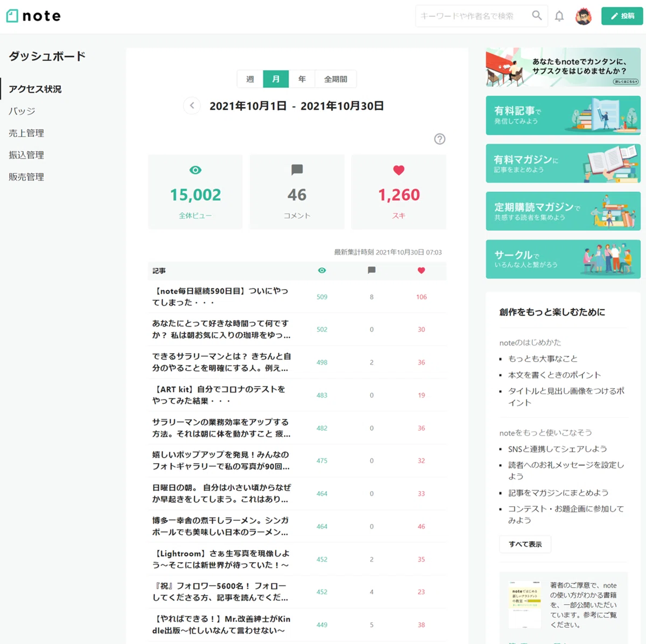The image size is (646, 644).
Task: Click the eye icon in 全体ビュー card
Action: click(x=195, y=170)
